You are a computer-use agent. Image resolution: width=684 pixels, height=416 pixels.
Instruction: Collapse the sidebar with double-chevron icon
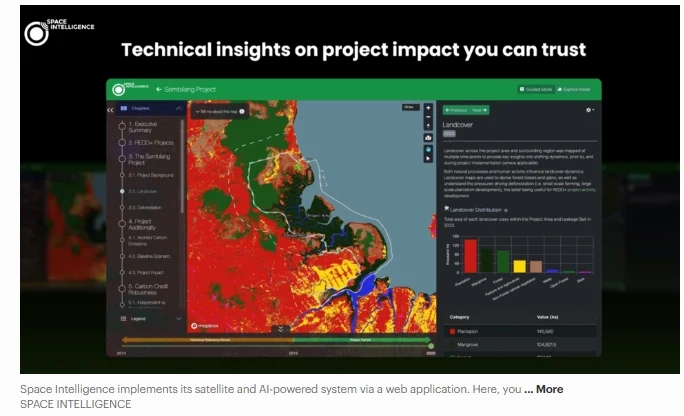pyautogui.click(x=111, y=108)
